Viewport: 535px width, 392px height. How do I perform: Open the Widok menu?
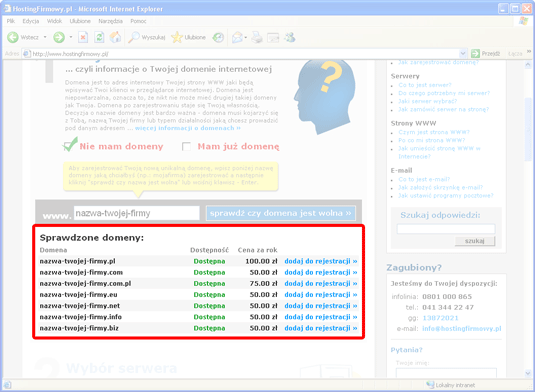pyautogui.click(x=54, y=21)
